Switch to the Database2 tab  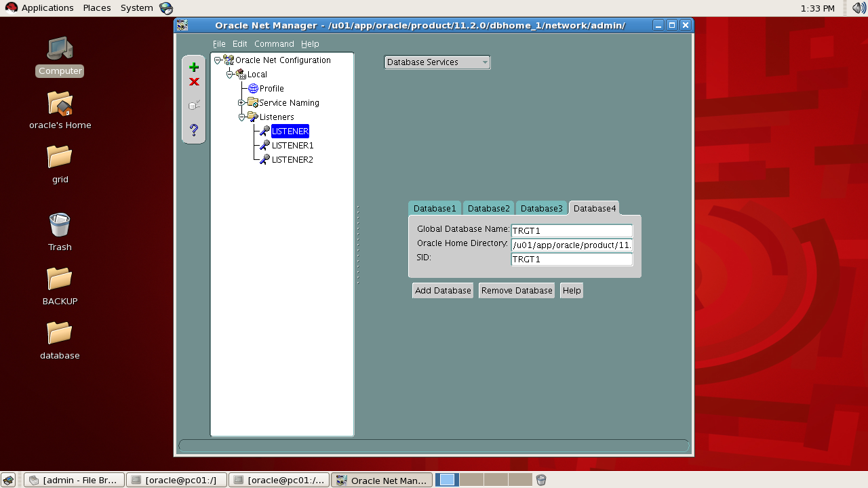(x=488, y=208)
